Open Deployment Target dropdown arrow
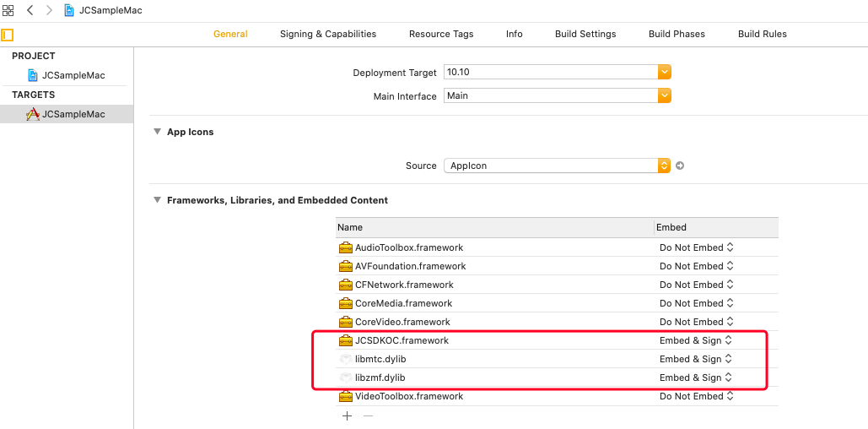 [665, 72]
